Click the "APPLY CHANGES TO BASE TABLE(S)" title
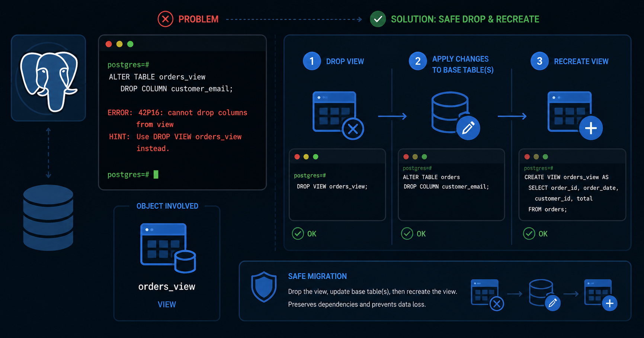644x338 pixels. coord(463,64)
